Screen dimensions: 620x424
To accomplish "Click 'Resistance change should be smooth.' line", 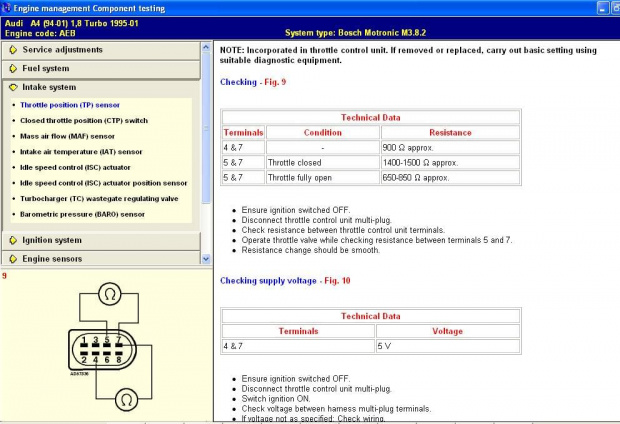I will [x=310, y=250].
